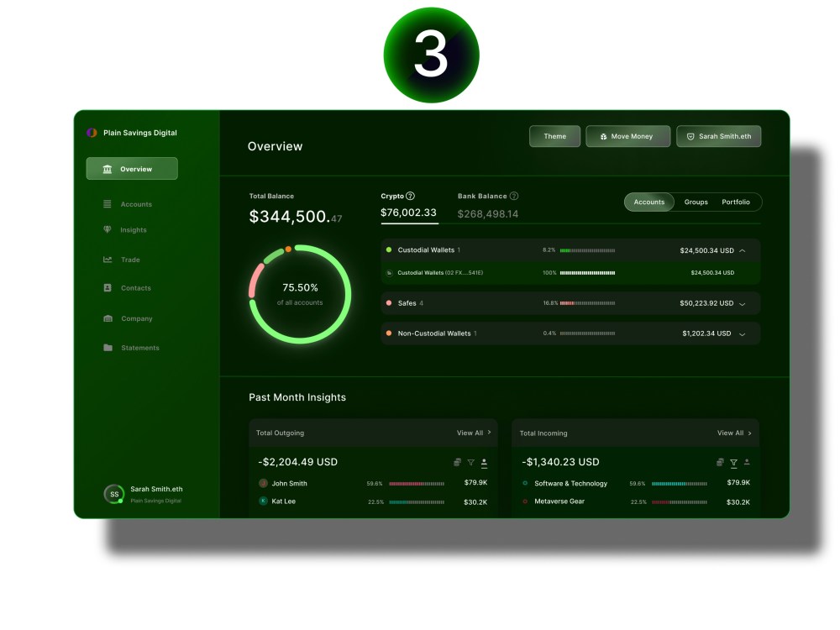Click the Software & Technology category dot
840x630 pixels.
point(525,483)
